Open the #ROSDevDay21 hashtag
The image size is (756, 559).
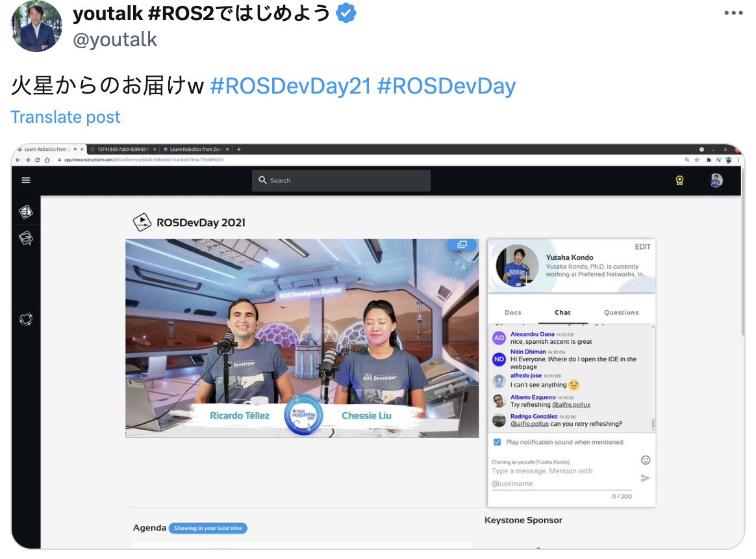290,86
